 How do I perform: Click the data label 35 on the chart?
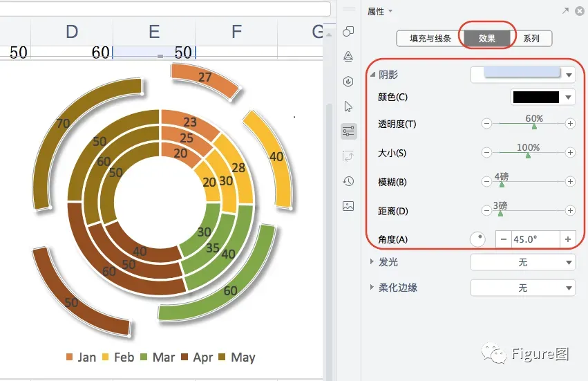pos(213,248)
